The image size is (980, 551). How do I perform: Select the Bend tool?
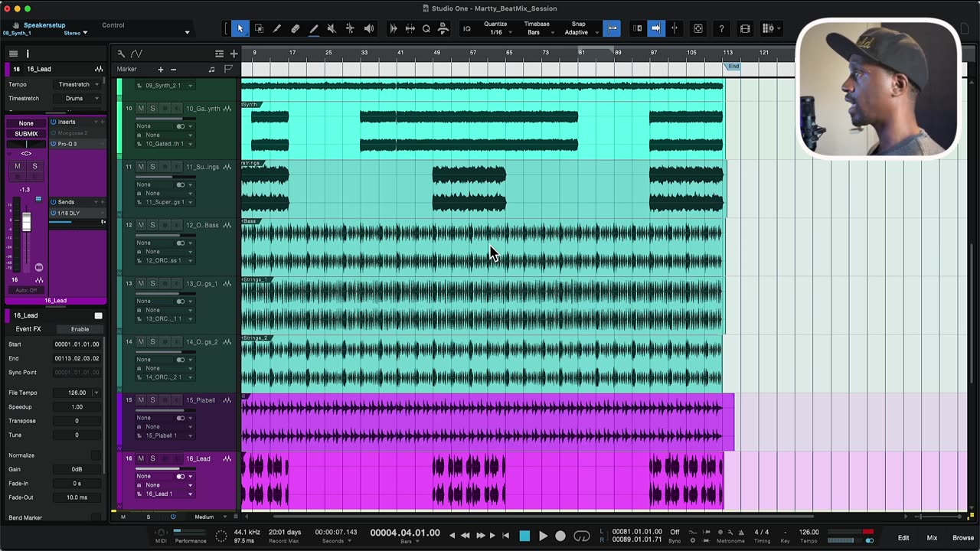click(x=350, y=28)
